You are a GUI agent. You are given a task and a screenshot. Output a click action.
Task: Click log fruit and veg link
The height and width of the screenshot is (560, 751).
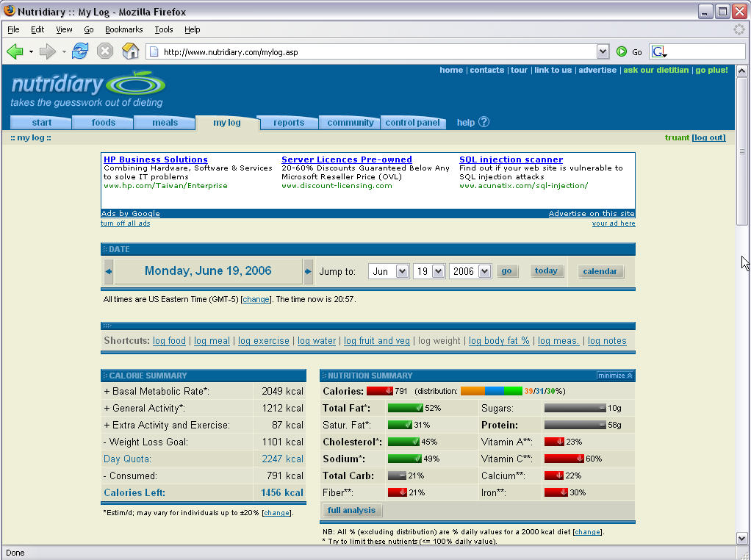(x=377, y=340)
